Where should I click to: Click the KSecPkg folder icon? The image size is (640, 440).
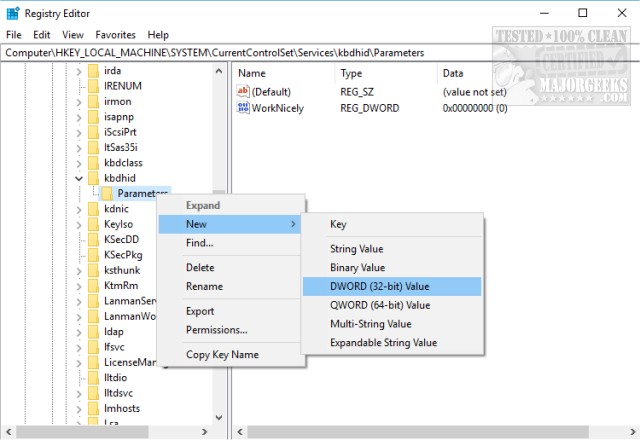(93, 255)
